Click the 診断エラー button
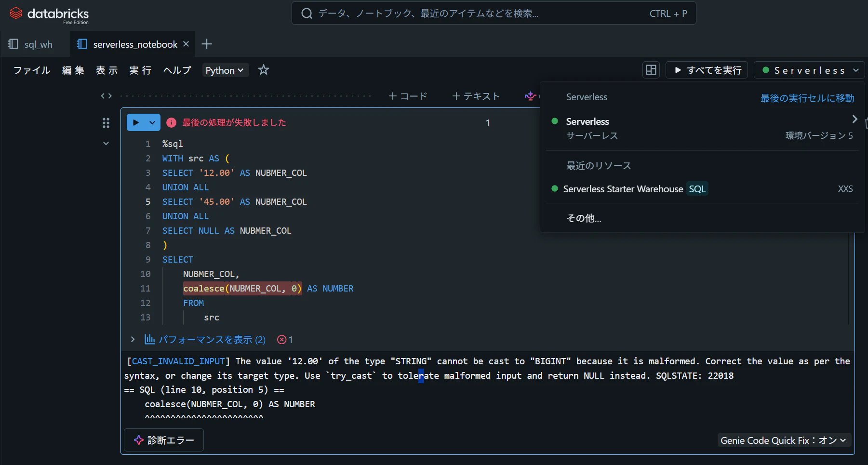Image resolution: width=868 pixels, height=465 pixels. (164, 440)
